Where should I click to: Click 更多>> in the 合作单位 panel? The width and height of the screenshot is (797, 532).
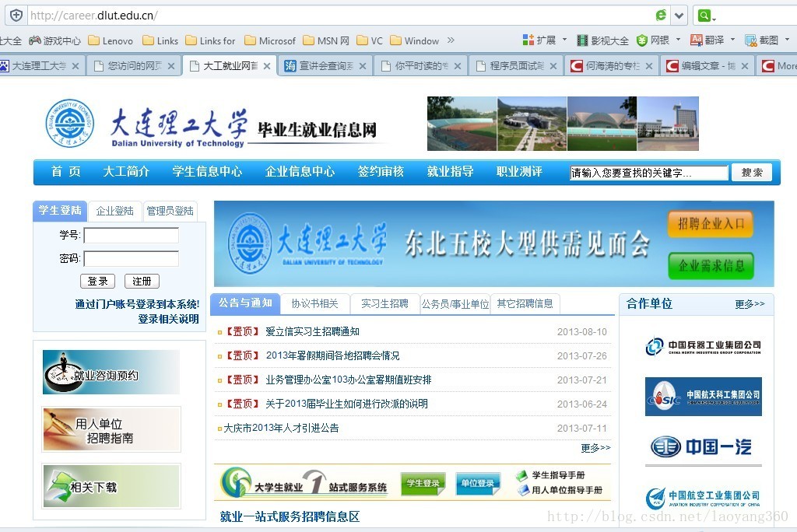[x=750, y=304]
